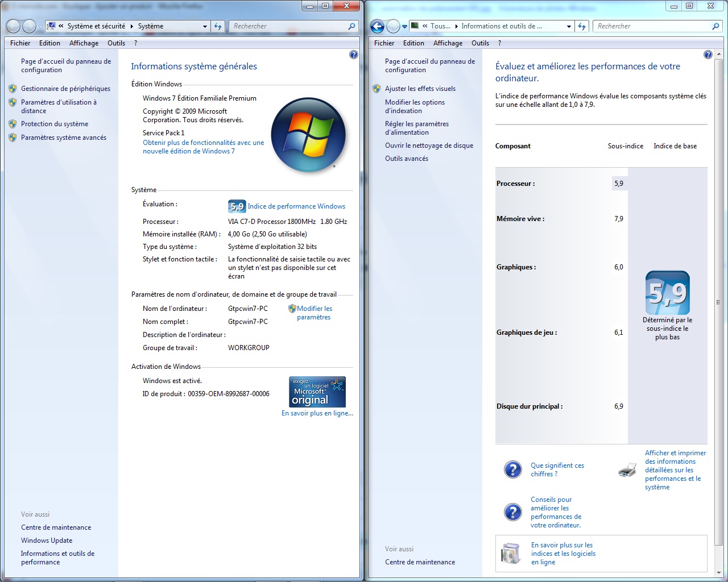This screenshot has height=582, width=728.
Task: Click the printer icon
Action: click(x=627, y=469)
